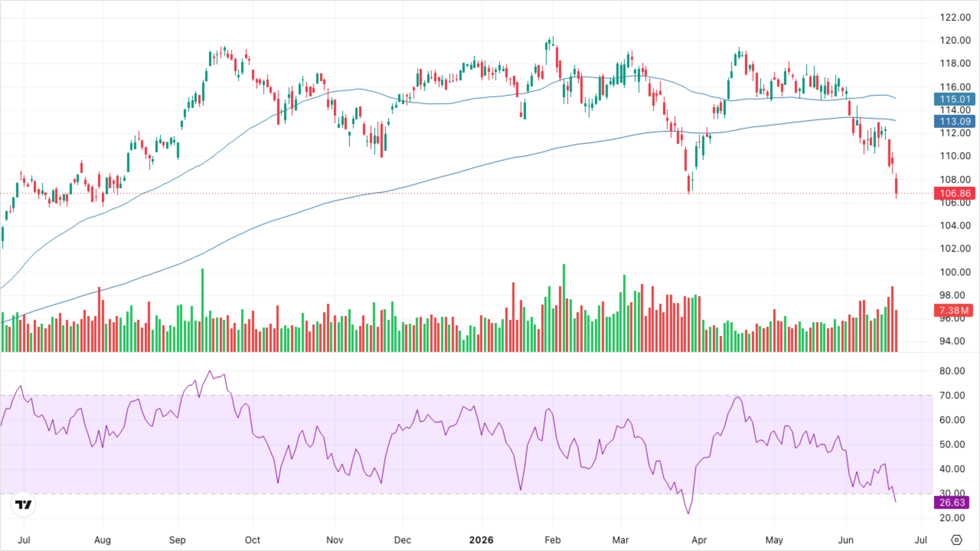Click the 7.38 M volume label
980x551 pixels.
point(954,310)
